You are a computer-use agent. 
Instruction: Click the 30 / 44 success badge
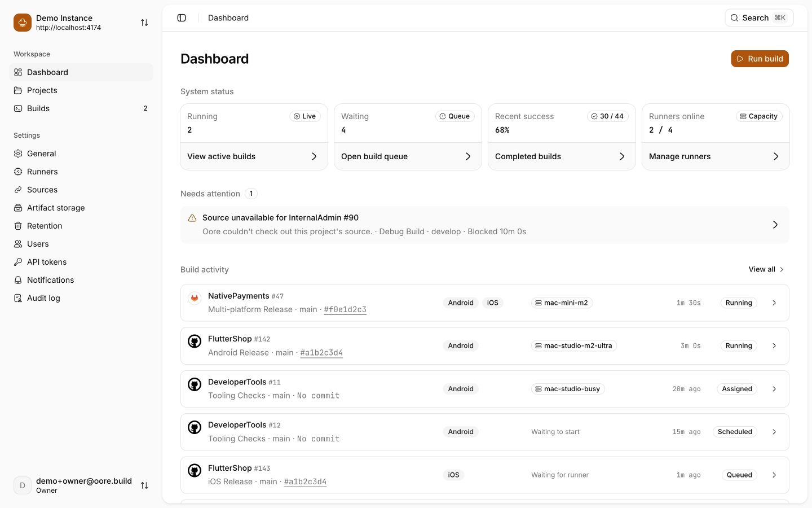(x=607, y=116)
